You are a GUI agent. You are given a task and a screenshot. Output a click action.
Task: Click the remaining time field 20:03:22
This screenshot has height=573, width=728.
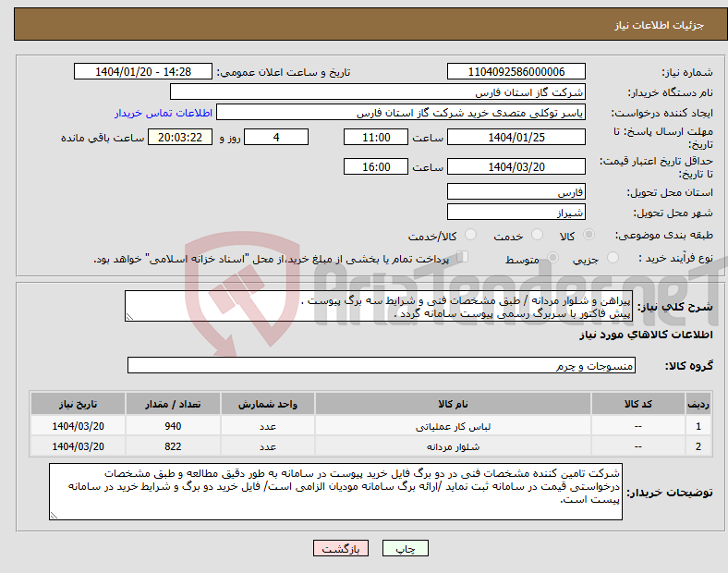click(x=180, y=137)
